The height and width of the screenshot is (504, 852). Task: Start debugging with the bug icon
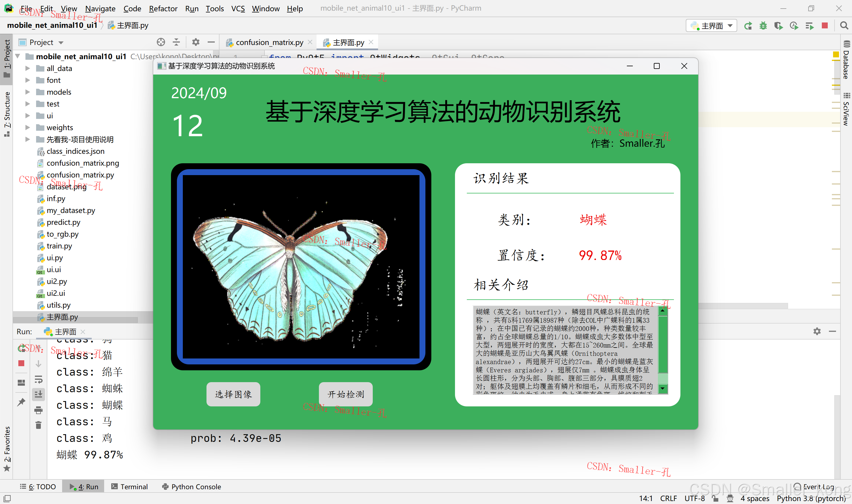coord(763,26)
